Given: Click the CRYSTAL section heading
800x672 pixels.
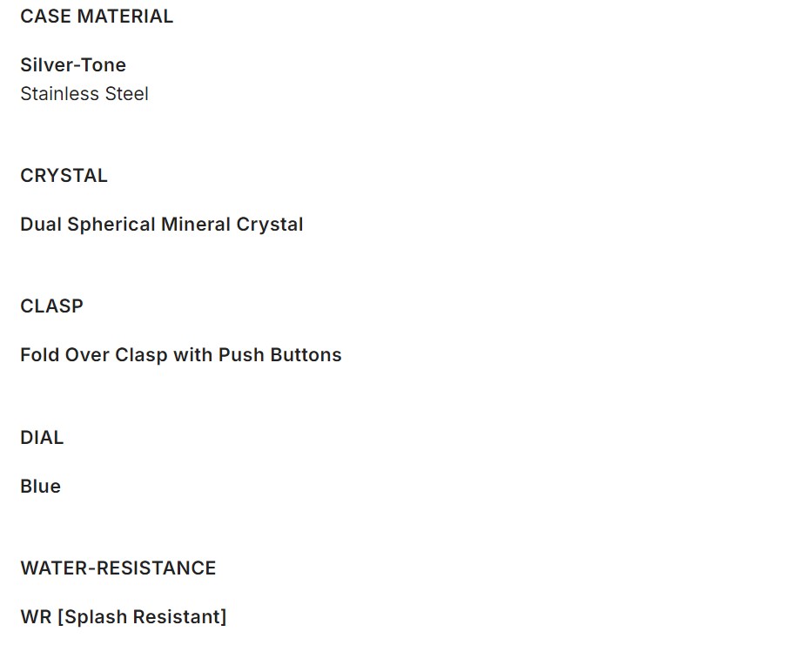Looking at the screenshot, I should [x=64, y=176].
